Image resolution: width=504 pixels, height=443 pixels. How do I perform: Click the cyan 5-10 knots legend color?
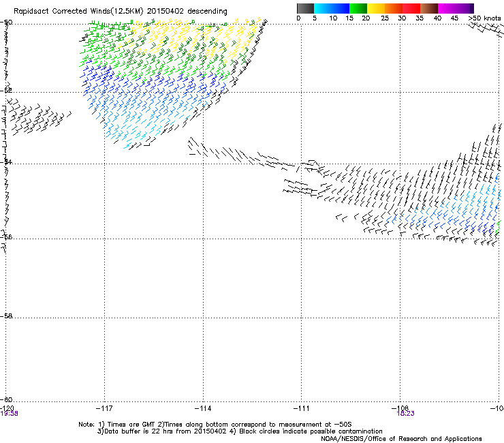click(x=323, y=8)
